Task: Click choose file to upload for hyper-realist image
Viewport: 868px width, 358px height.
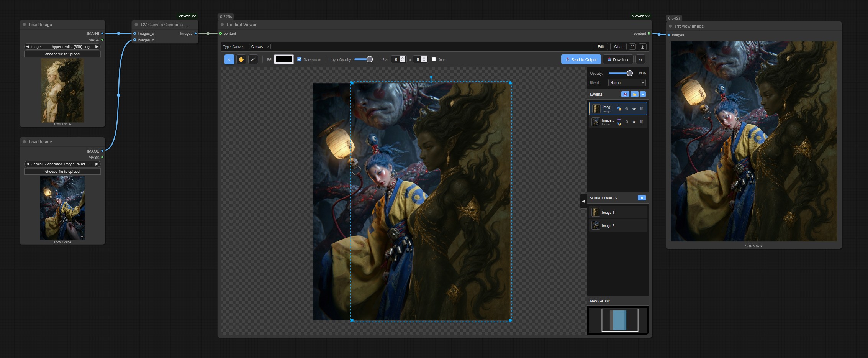Action: 62,54
